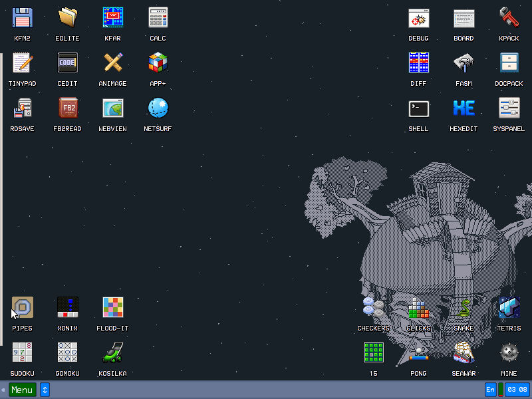Open WEBVIEW browser icon
This screenshot has width=532, height=399.
(113, 108)
